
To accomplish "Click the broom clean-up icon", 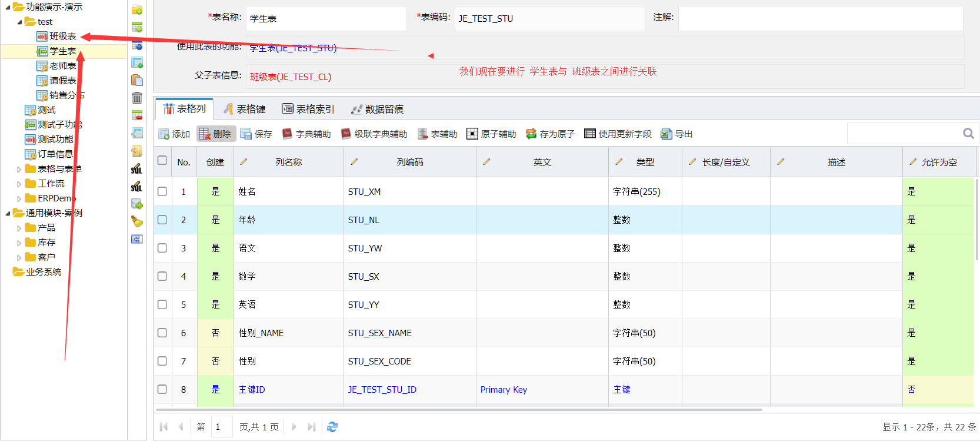I will (137, 222).
